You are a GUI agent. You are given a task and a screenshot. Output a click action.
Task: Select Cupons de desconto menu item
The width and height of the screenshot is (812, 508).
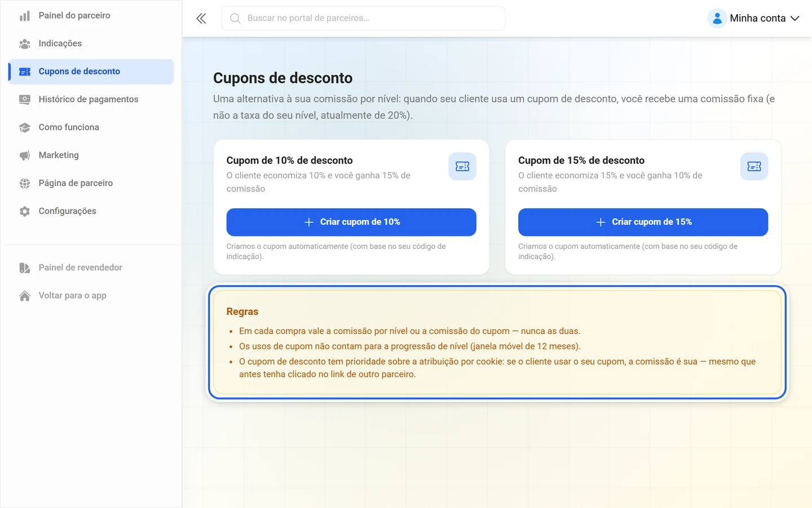click(91, 72)
